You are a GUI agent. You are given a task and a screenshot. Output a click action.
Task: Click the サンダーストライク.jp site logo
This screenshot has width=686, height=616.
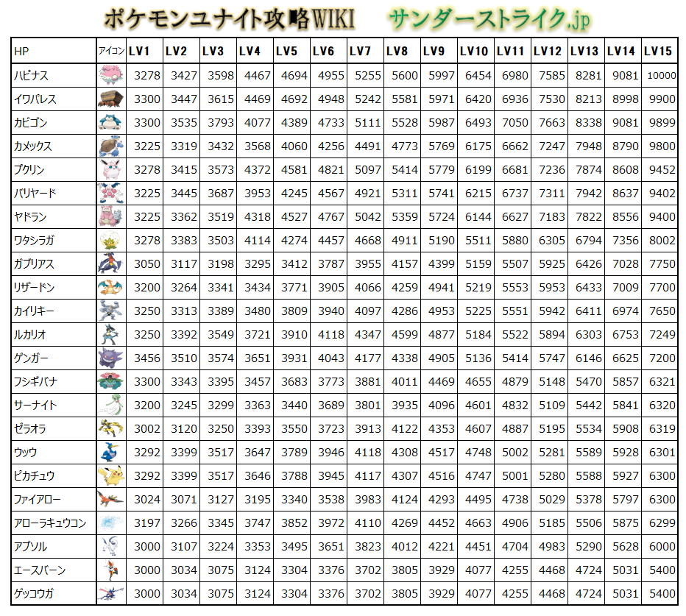click(481, 20)
